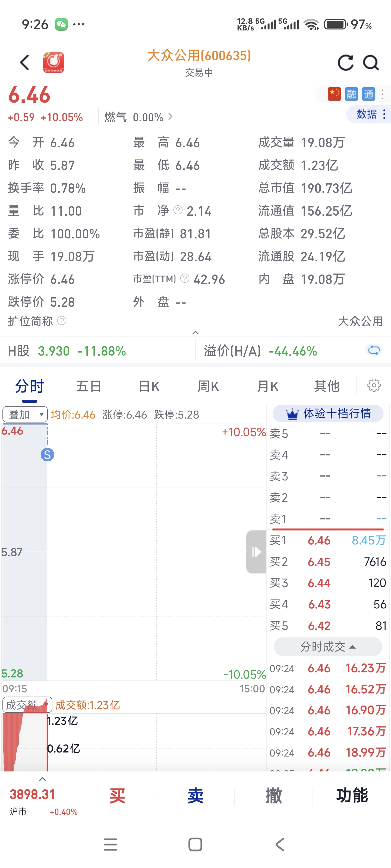The image size is (391, 868).
Task: Open the 成交额 indicator dropdown
Action: [x=27, y=705]
